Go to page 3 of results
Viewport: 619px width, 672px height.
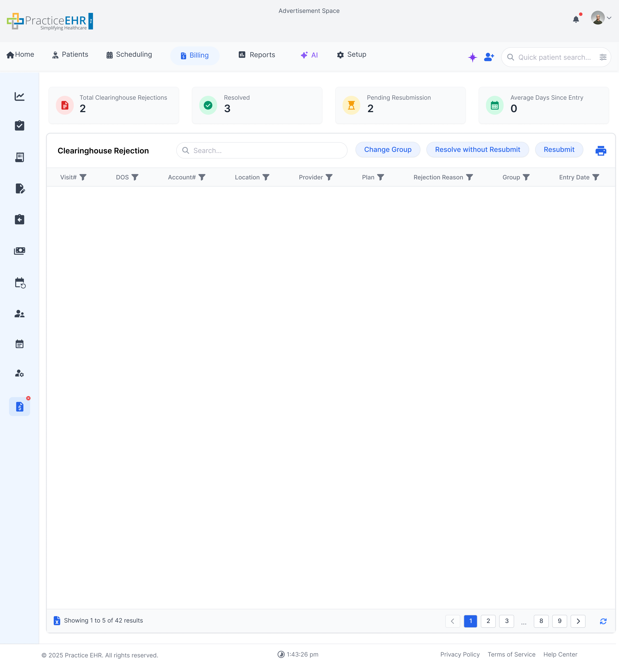click(x=507, y=621)
